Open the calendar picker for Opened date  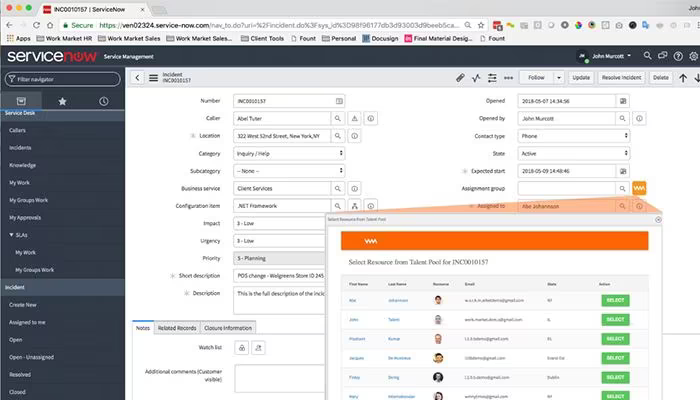tap(623, 101)
